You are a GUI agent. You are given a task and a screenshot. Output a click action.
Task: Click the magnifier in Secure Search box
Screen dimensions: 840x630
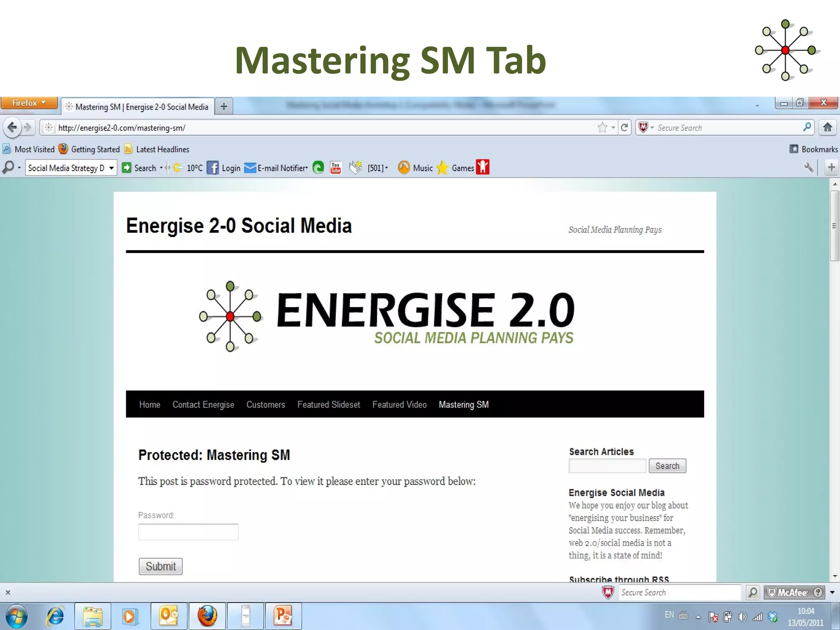click(x=807, y=127)
